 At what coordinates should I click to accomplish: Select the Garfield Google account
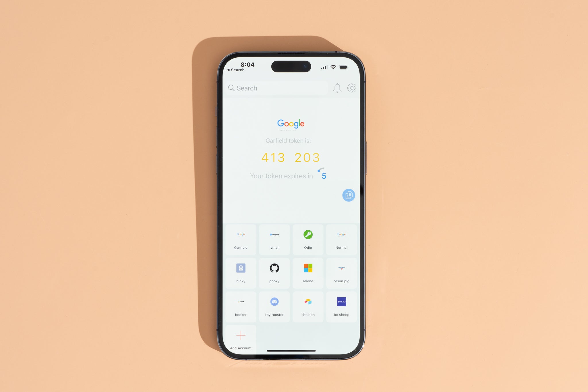tap(241, 240)
